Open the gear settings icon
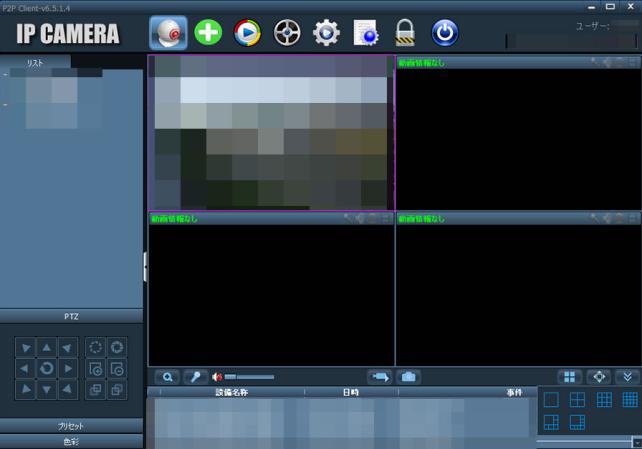Image resolution: width=642 pixels, height=449 pixels. click(326, 32)
